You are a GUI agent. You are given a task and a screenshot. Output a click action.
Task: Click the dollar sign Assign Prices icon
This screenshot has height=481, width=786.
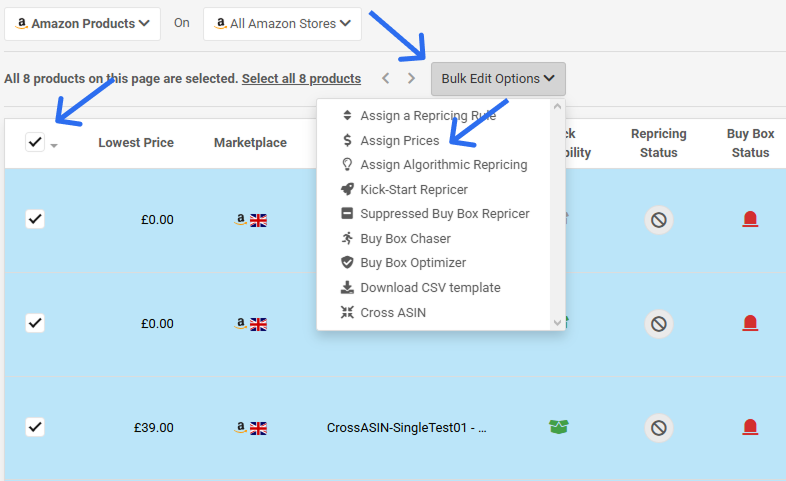pyautogui.click(x=347, y=140)
